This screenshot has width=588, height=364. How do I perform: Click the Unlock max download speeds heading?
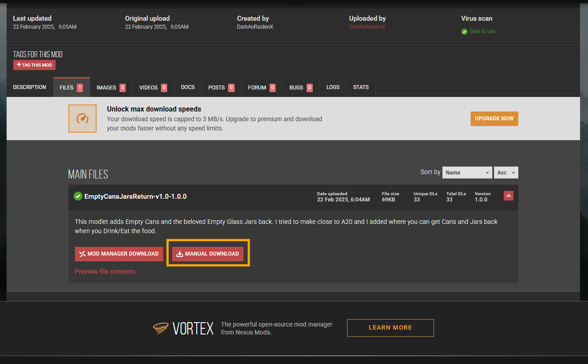154,109
